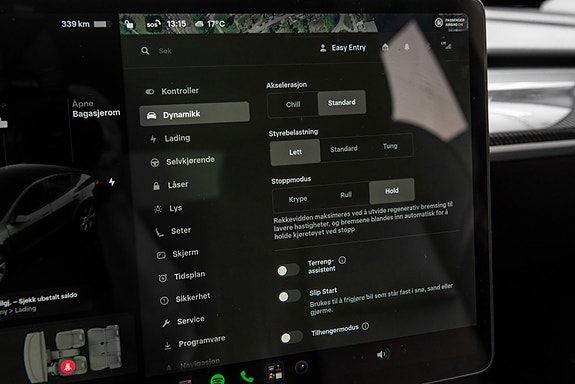This screenshot has height=384, width=575.
Task: Open the Låser menu
Action: click(x=171, y=185)
